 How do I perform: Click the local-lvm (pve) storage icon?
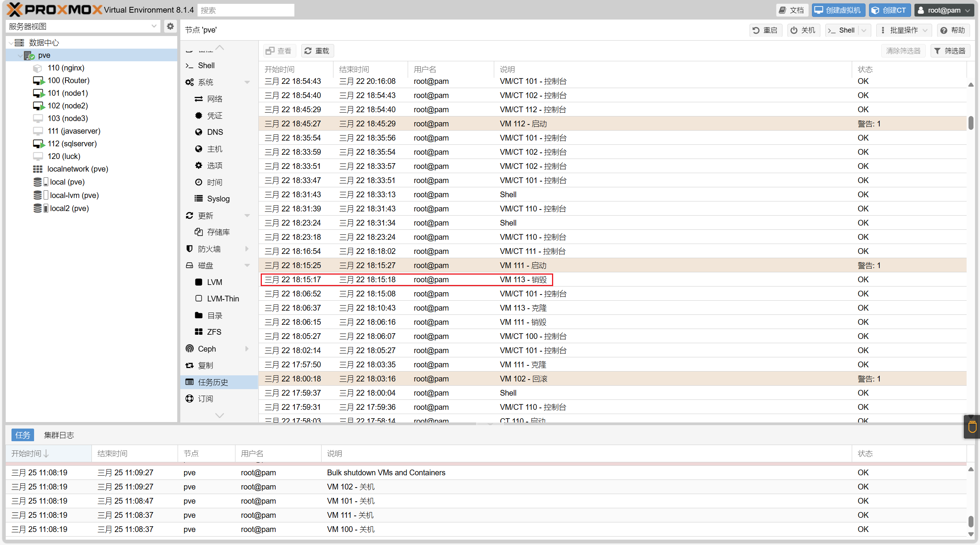(40, 195)
